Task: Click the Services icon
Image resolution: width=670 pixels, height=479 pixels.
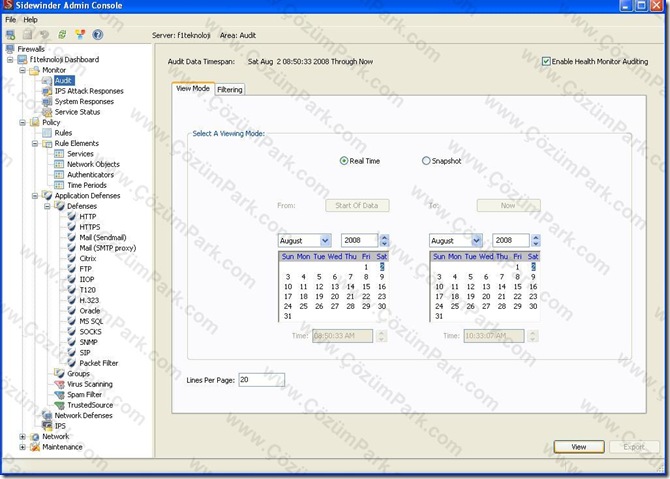Action: 59,154
